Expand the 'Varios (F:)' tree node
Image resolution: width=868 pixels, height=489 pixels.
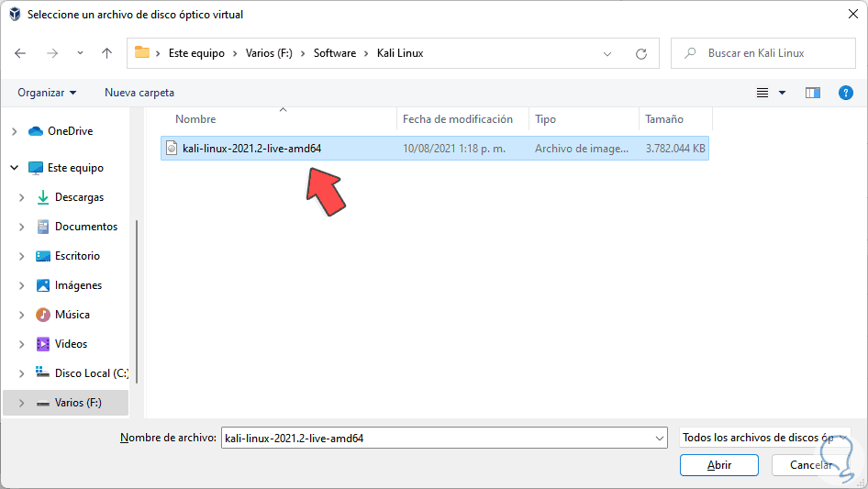pos(22,403)
